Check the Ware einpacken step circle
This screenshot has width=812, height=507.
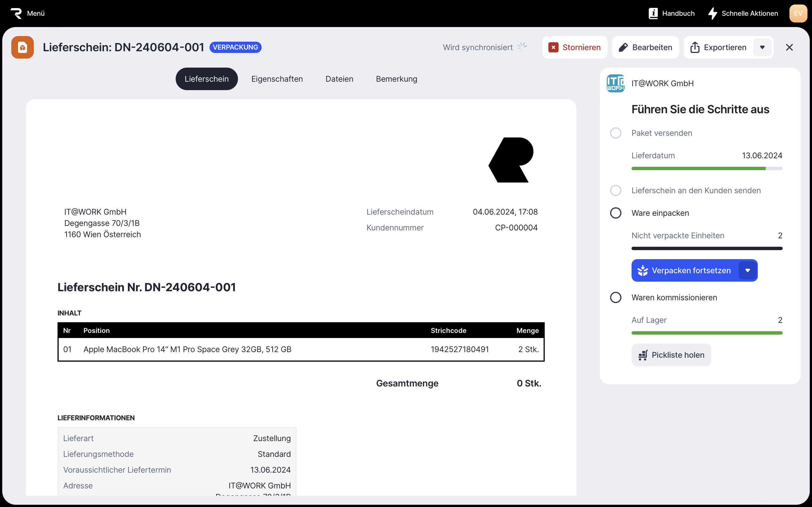[615, 213]
